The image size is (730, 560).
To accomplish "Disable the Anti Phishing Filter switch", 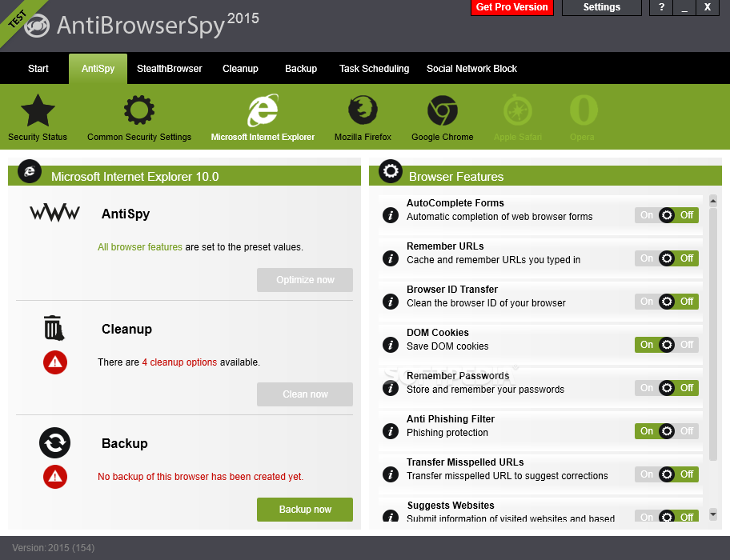I will click(667, 432).
